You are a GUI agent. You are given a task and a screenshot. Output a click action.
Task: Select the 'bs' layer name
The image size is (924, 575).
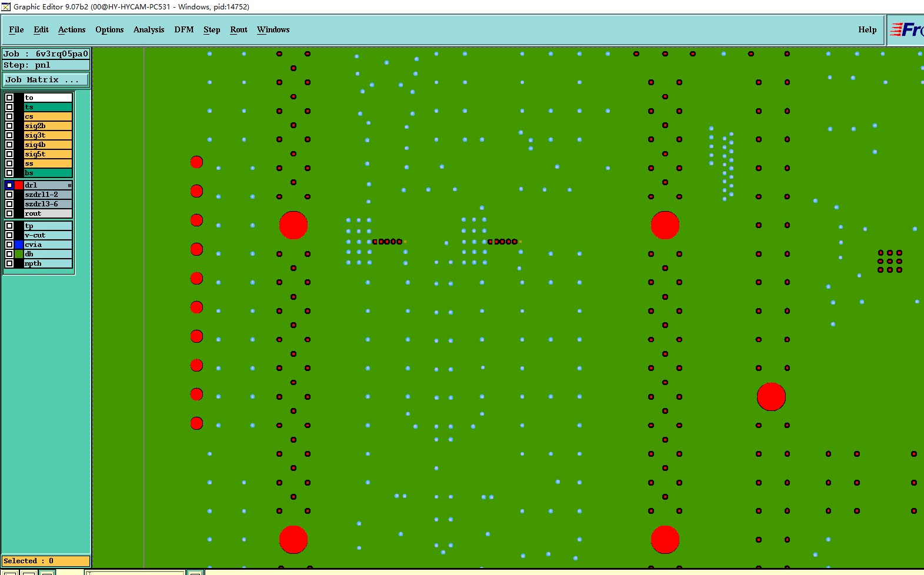(x=48, y=173)
